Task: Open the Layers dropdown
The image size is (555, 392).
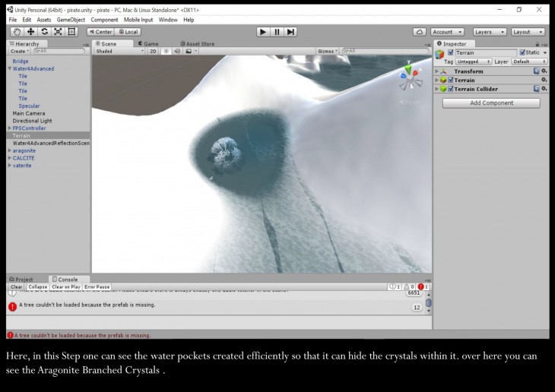Action: click(x=489, y=32)
